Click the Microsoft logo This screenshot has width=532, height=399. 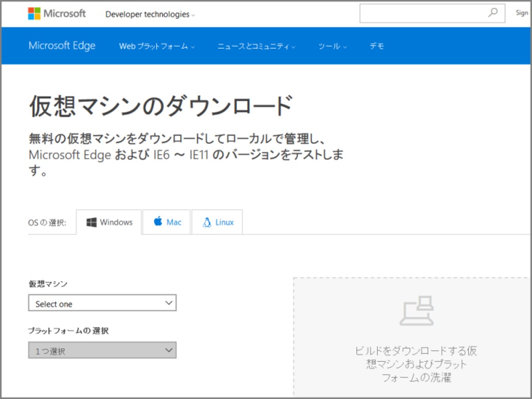[x=57, y=14]
